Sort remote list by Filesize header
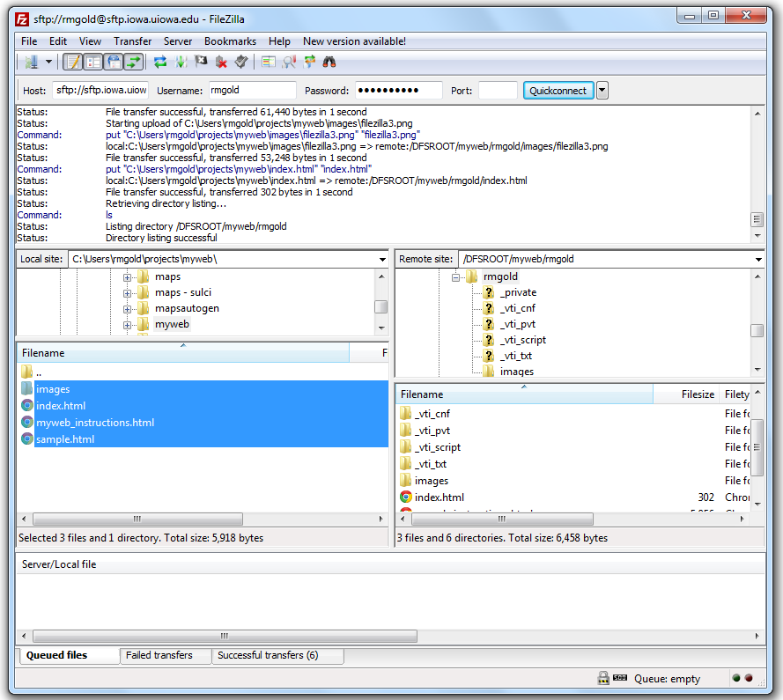Screen dimensions: 783x700 pyautogui.click(x=686, y=394)
